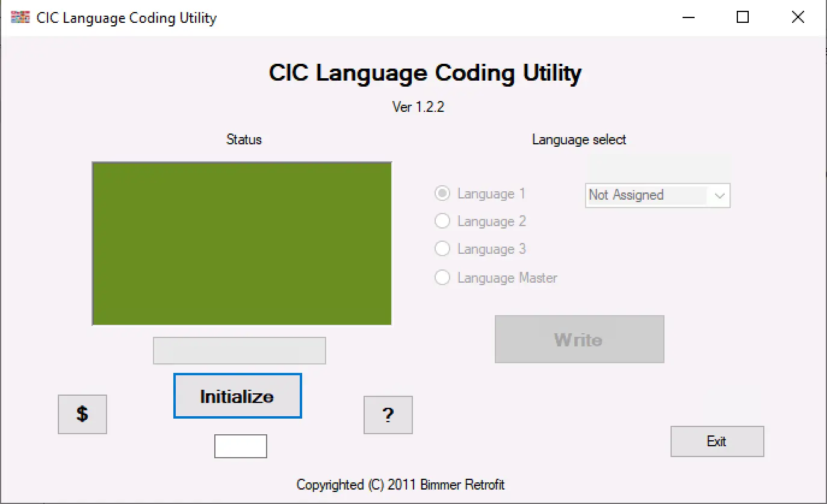The height and width of the screenshot is (504, 827).
Task: Click the Initialize button
Action: pos(237,396)
